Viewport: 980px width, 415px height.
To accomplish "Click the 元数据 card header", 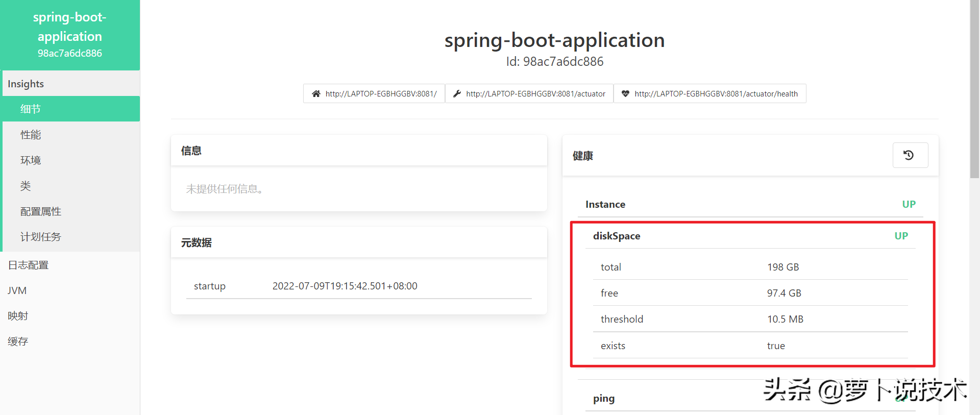I will (359, 242).
